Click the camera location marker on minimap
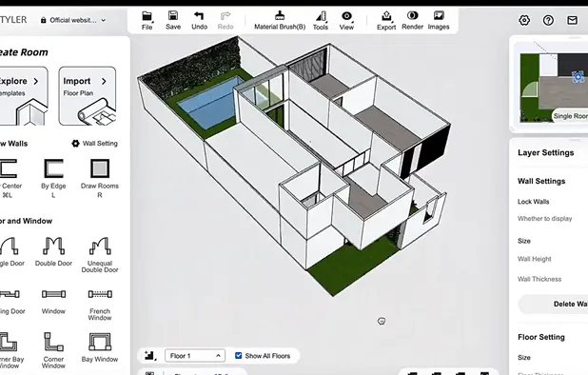The width and height of the screenshot is (588, 375). pos(578,77)
